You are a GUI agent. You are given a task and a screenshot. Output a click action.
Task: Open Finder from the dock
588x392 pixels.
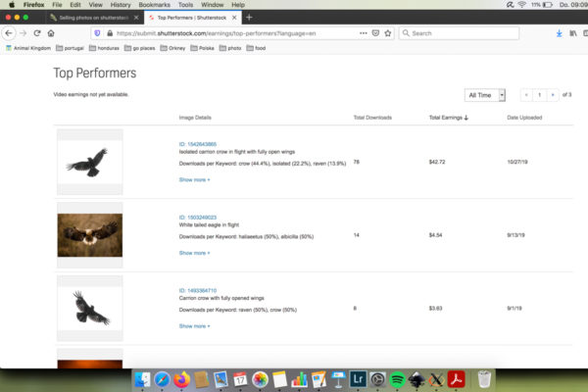(142, 379)
